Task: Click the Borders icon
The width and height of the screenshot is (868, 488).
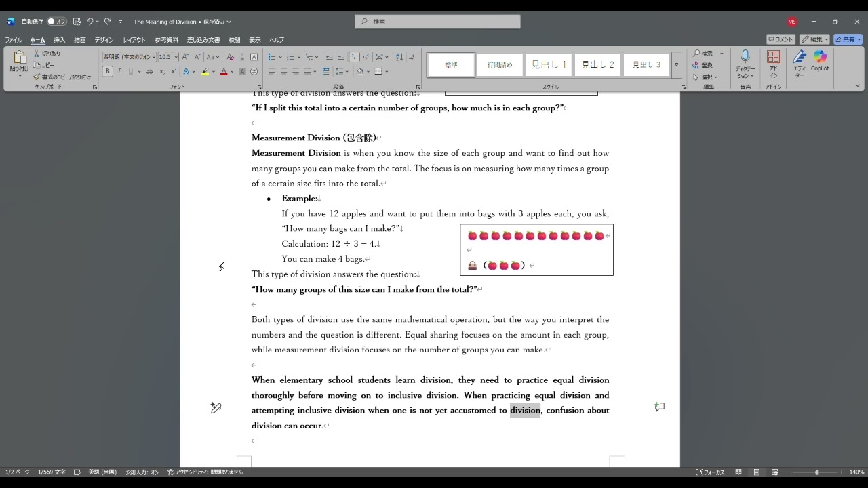Action: 378,71
